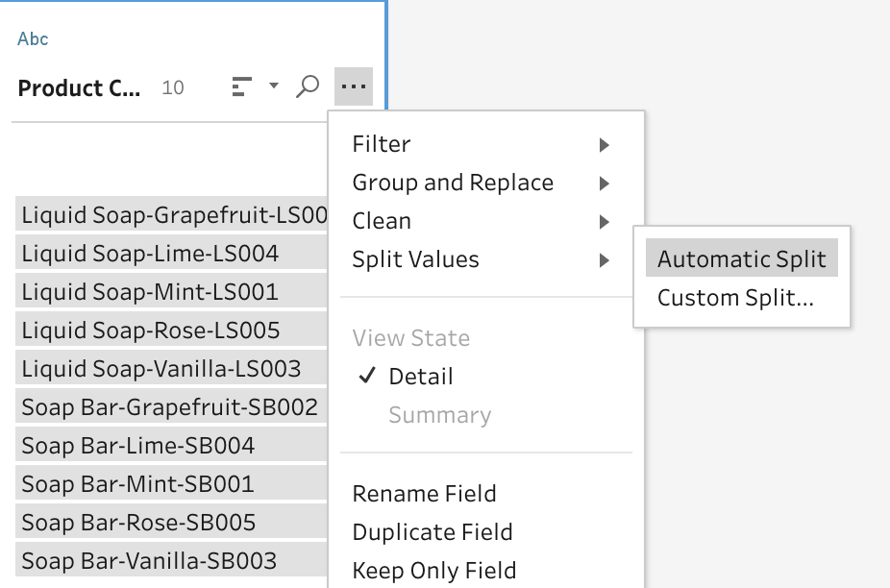Click the field value count showing 10
The height and width of the screenshot is (588, 890).
pos(173,86)
